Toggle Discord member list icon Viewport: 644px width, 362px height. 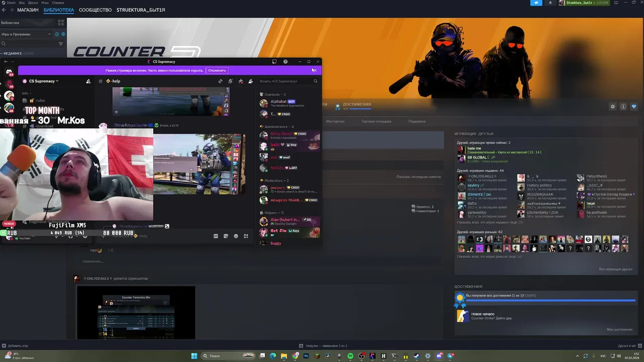coord(251,81)
